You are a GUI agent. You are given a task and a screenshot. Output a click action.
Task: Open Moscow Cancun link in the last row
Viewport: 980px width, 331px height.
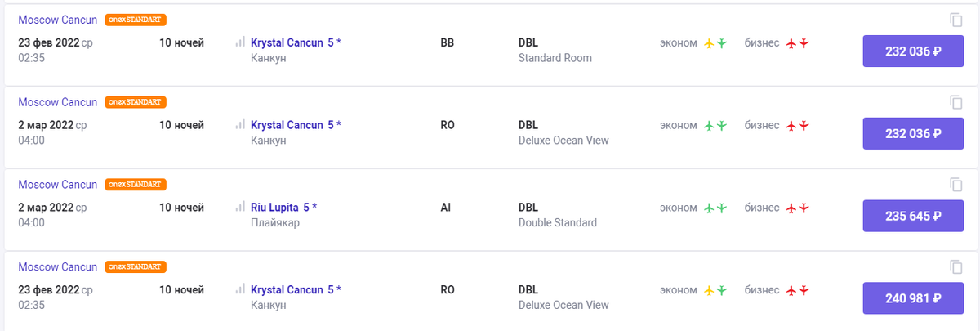pyautogui.click(x=58, y=266)
